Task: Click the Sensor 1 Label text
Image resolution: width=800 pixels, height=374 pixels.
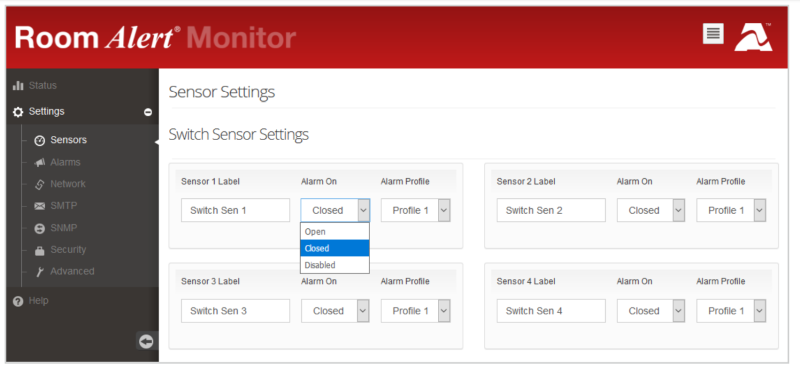Action: coord(210,182)
